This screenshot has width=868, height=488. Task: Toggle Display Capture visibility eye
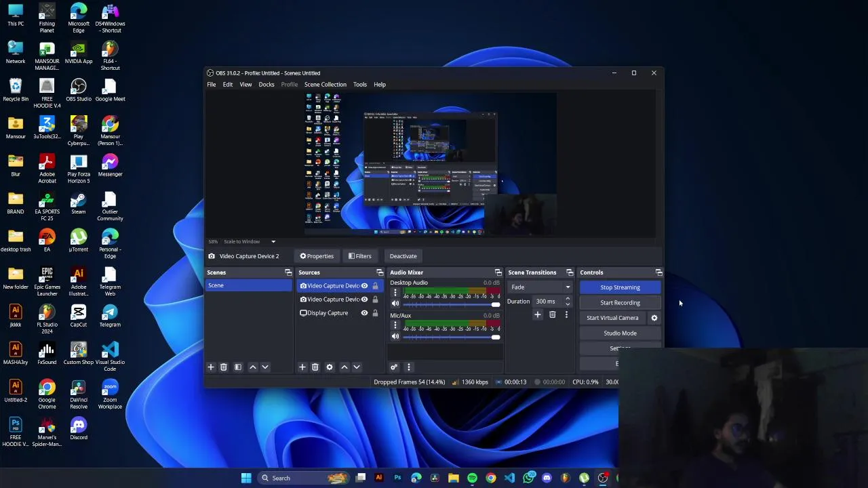click(364, 313)
